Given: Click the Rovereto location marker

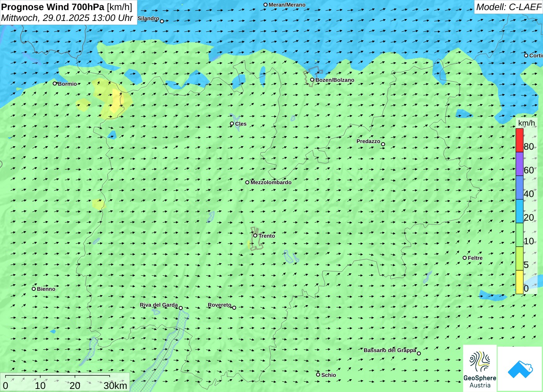Looking at the screenshot, I should tap(234, 307).
